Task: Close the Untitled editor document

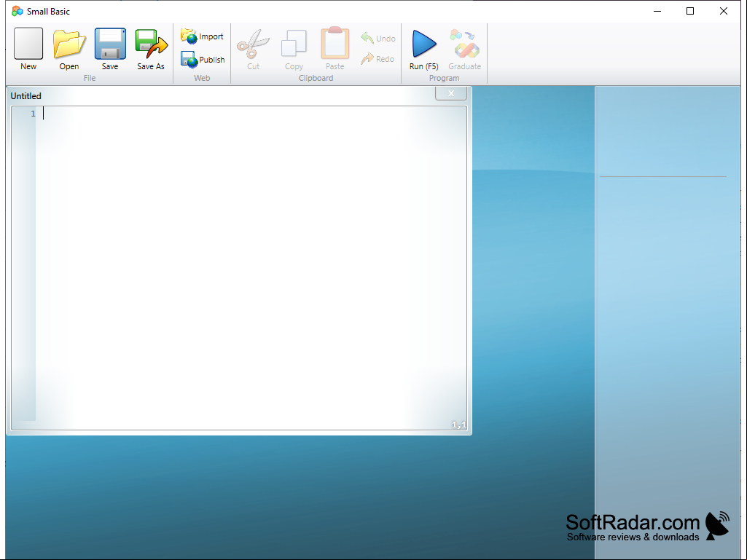Action: click(450, 93)
